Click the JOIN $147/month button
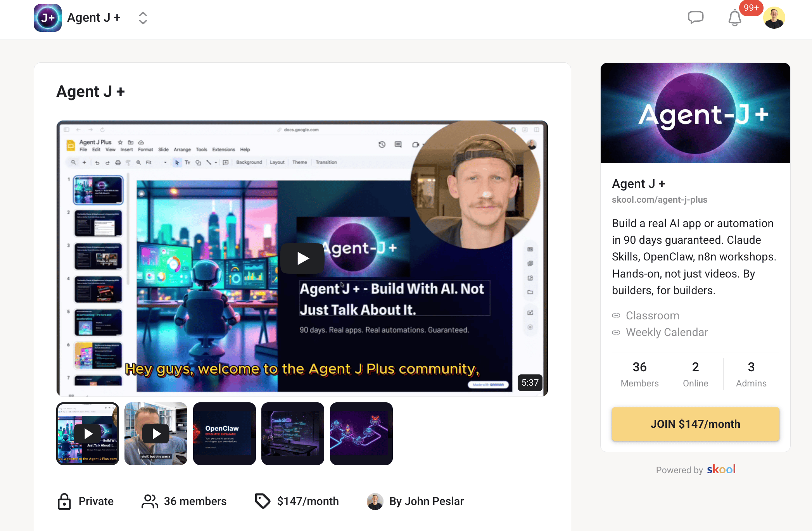The height and width of the screenshot is (531, 812). 695,424
